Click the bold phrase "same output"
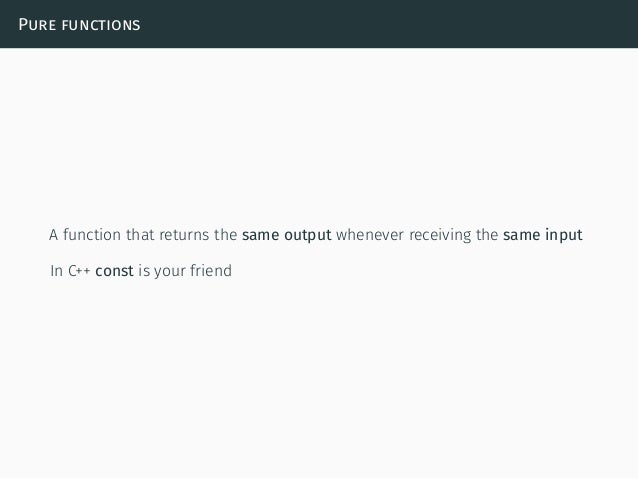 tap(286, 236)
